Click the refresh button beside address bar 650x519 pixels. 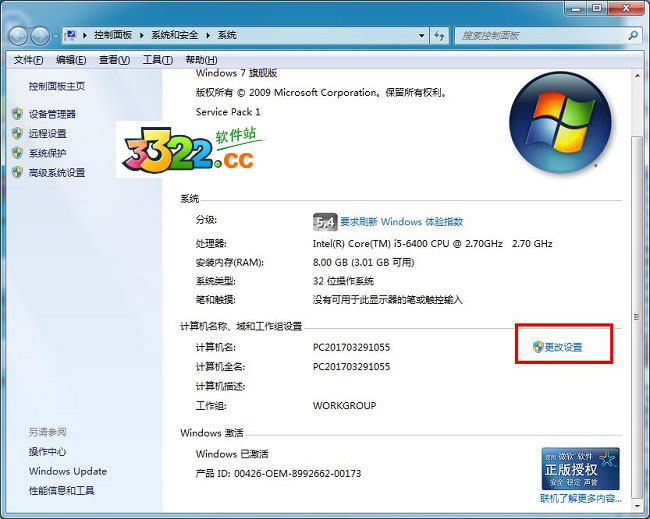click(x=439, y=35)
